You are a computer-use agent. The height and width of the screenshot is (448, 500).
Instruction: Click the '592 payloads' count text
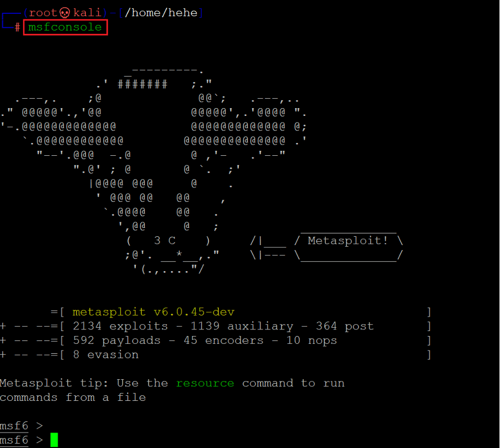(x=117, y=340)
